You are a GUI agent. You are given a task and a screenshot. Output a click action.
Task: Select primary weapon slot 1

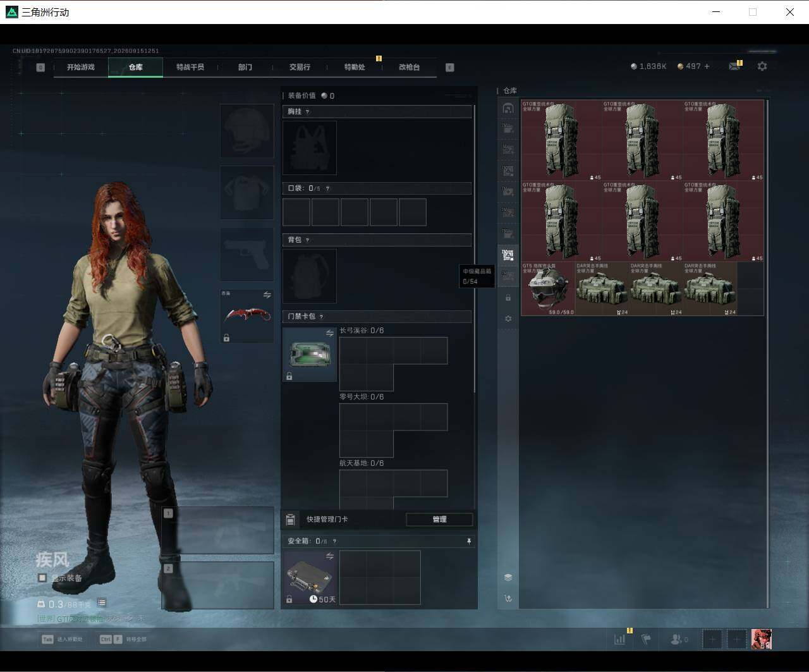coord(217,530)
